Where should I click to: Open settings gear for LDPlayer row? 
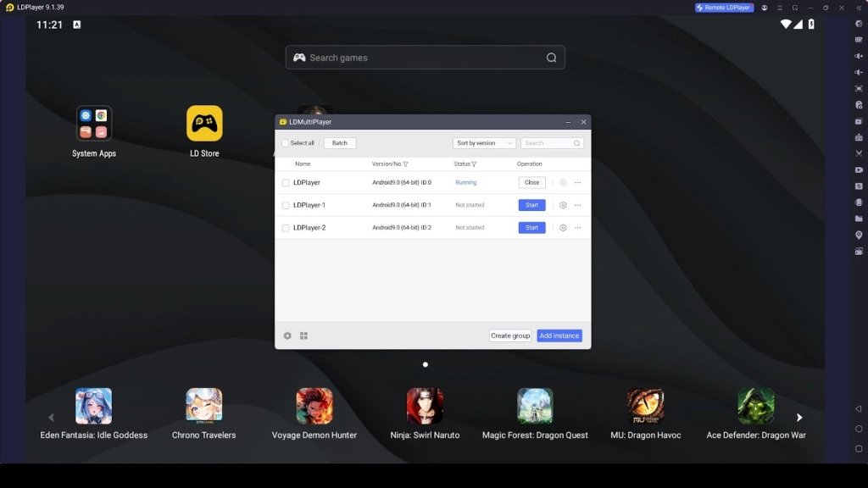563,183
